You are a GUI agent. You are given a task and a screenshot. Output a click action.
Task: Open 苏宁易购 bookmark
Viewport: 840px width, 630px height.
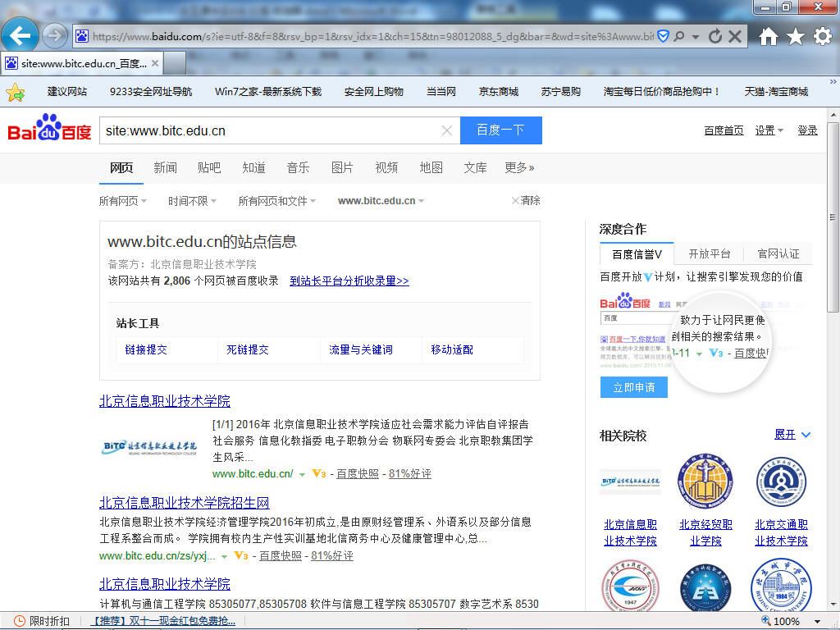coord(560,92)
